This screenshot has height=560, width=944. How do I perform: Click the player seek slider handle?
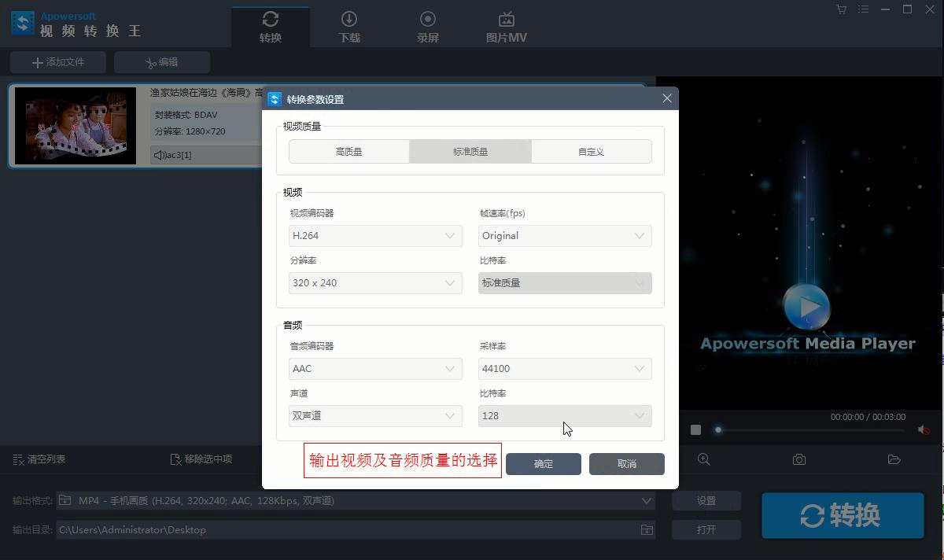click(717, 429)
